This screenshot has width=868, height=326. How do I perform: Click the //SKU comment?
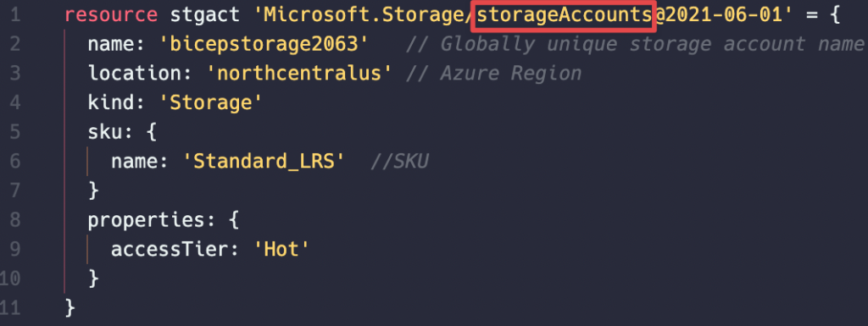pyautogui.click(x=400, y=162)
